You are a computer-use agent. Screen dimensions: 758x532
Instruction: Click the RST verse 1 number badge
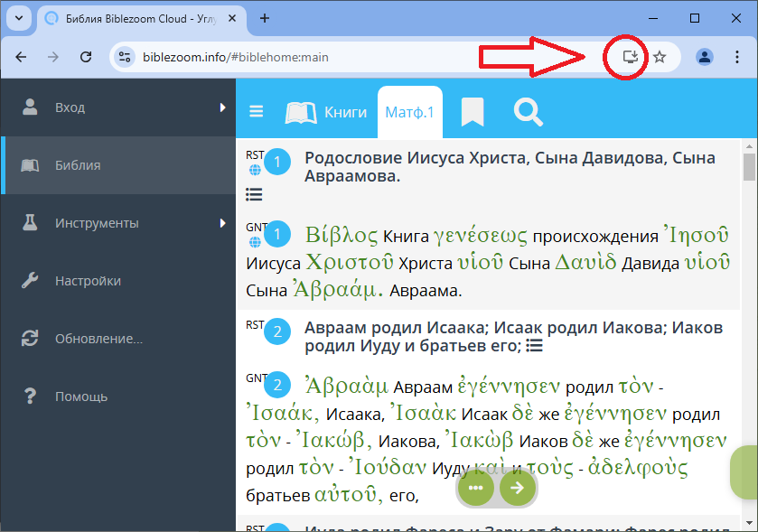click(x=277, y=162)
